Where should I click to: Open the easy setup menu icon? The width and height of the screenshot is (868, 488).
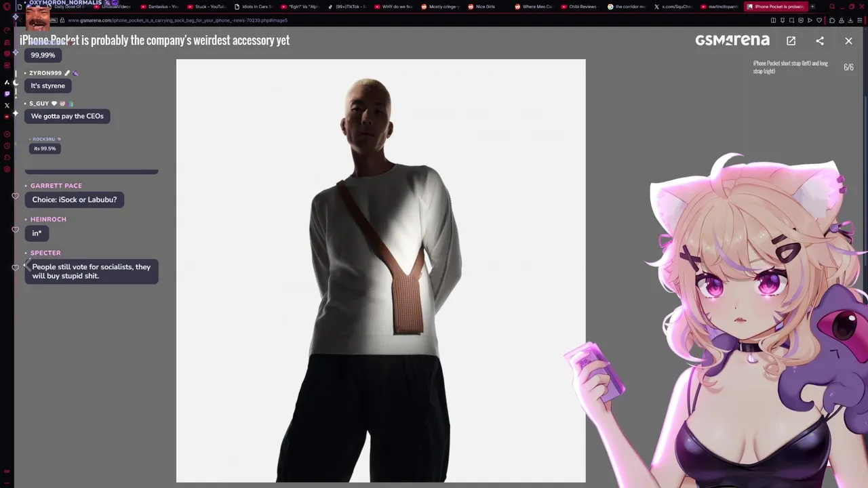(860, 20)
